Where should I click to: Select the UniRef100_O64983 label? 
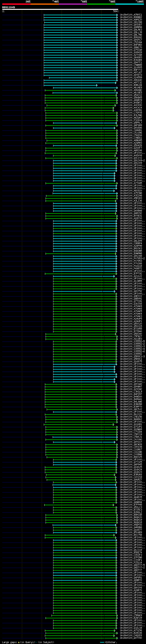point(131,57)
